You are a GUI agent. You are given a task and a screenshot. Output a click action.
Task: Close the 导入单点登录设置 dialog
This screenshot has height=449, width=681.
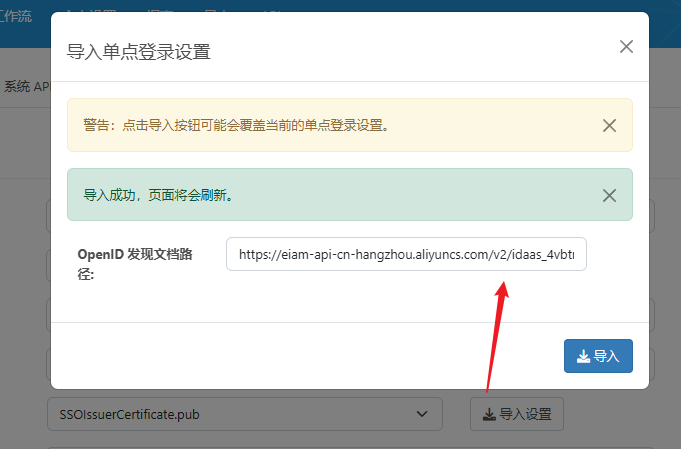[626, 47]
